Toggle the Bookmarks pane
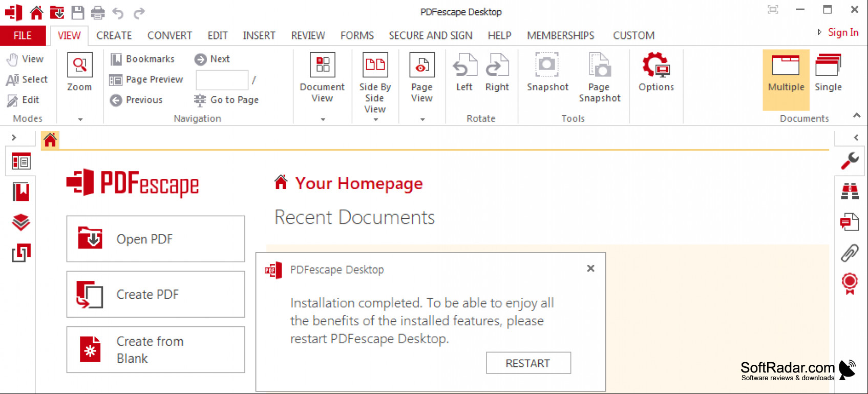 [142, 59]
